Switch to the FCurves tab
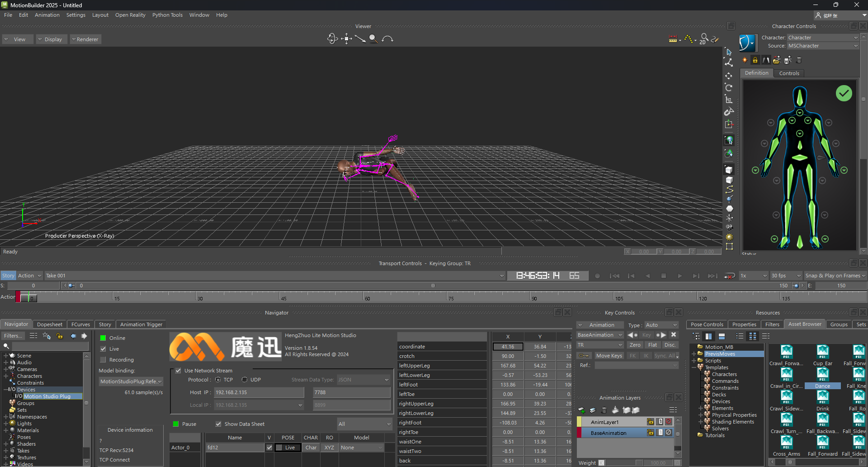This screenshot has height=467, width=868. click(x=80, y=324)
